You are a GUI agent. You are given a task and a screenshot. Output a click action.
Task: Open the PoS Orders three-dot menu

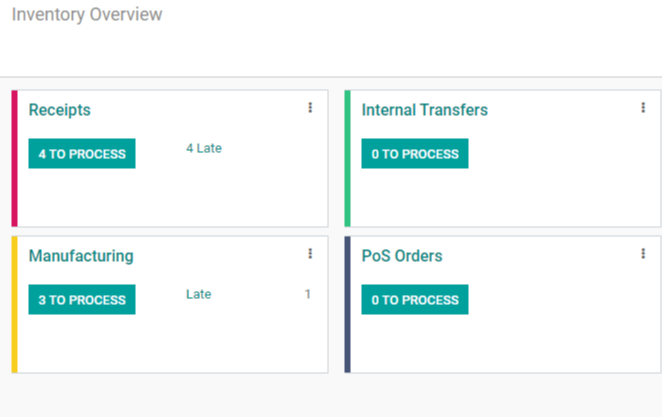click(643, 254)
